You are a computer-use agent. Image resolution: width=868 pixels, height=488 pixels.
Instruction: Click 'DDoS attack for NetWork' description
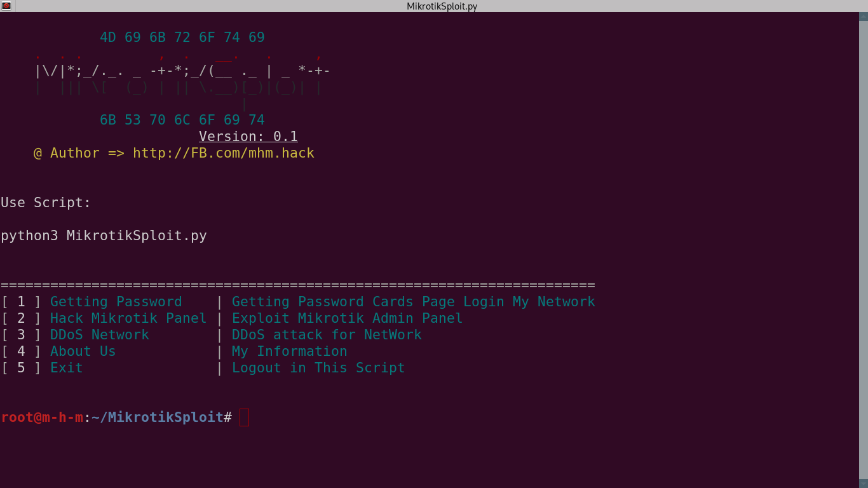click(x=327, y=335)
